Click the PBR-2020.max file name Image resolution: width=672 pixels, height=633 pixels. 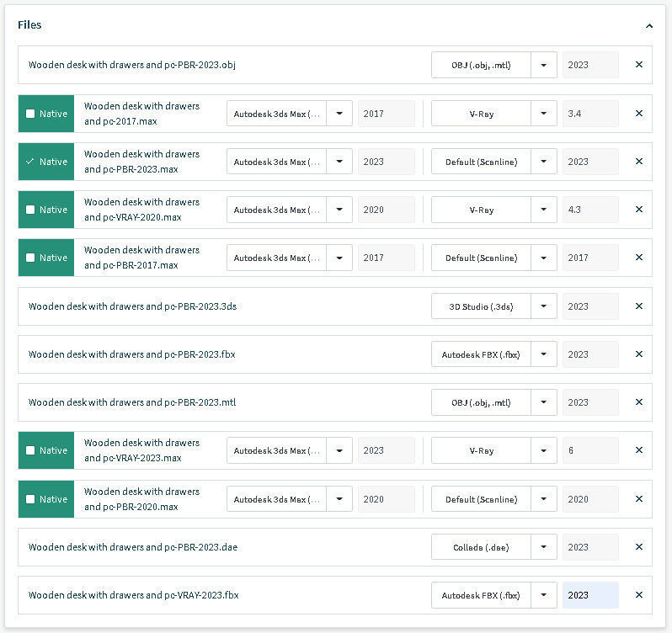coord(141,499)
